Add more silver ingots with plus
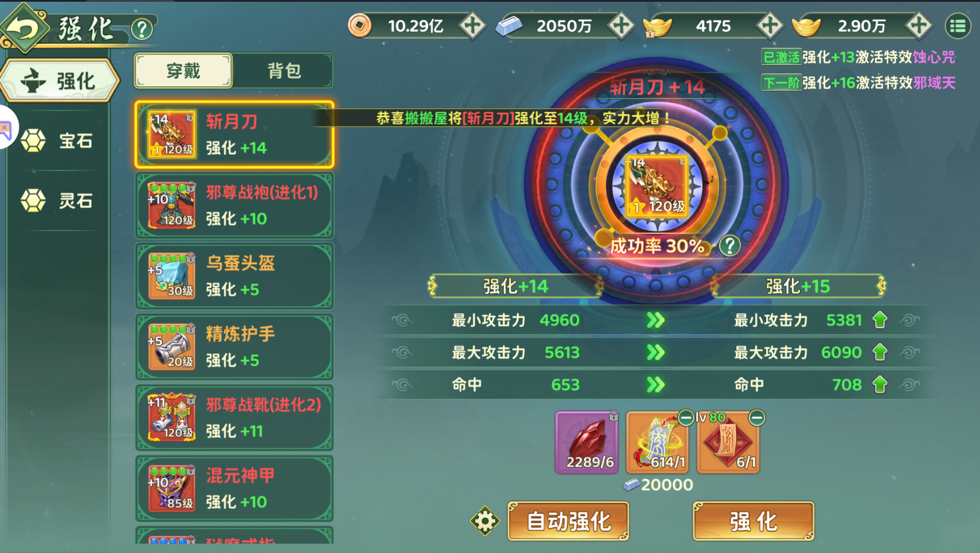This screenshot has height=553, width=980. 621,26
